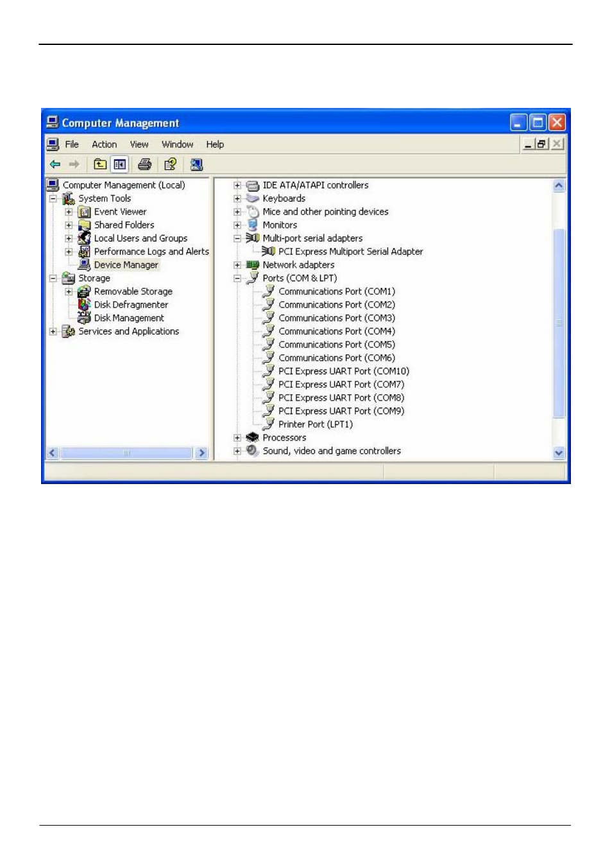This screenshot has height=868, width=612.
Task: Click the Disk Management icon
Action: click(x=84, y=318)
